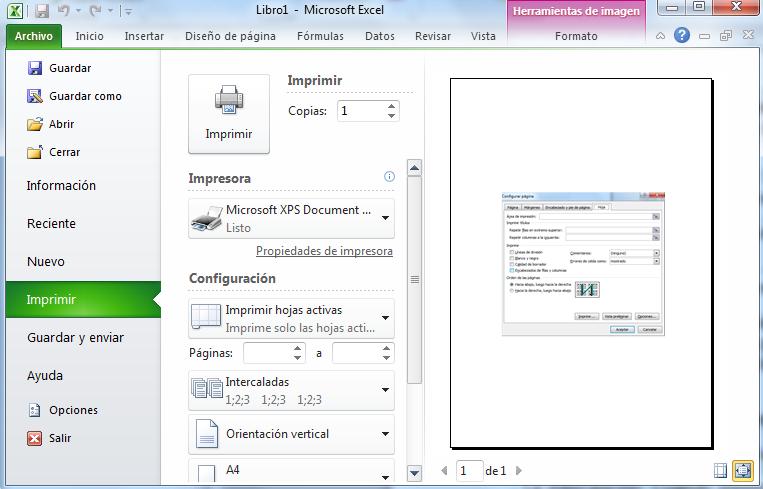
Task: Open the Opciones entry
Action: coord(63,410)
